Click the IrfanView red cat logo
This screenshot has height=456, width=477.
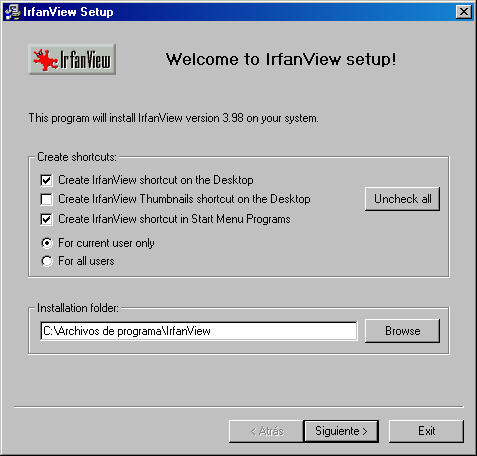coord(72,59)
